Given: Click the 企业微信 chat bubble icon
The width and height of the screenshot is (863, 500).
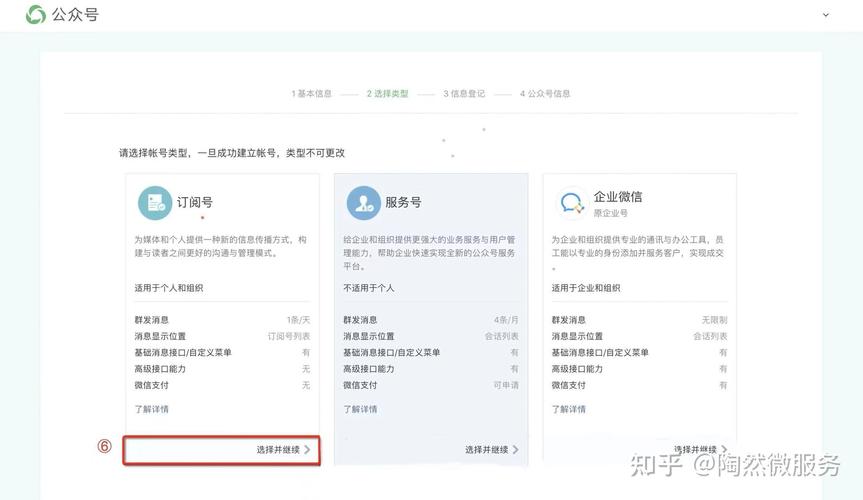Looking at the screenshot, I should click(572, 203).
